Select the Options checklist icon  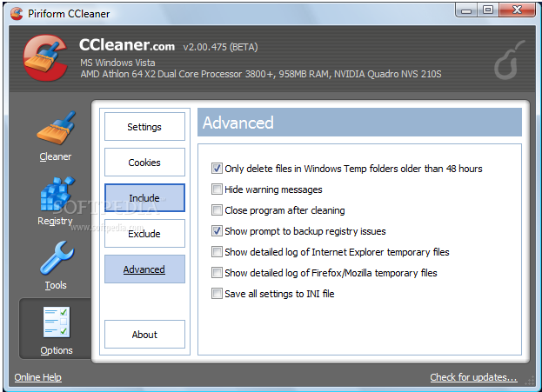[x=57, y=322]
